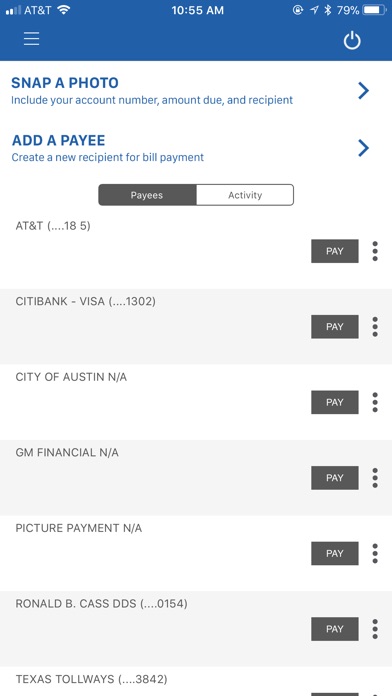Open the hamburger navigation menu
This screenshot has height=696, width=392.
pyautogui.click(x=32, y=39)
